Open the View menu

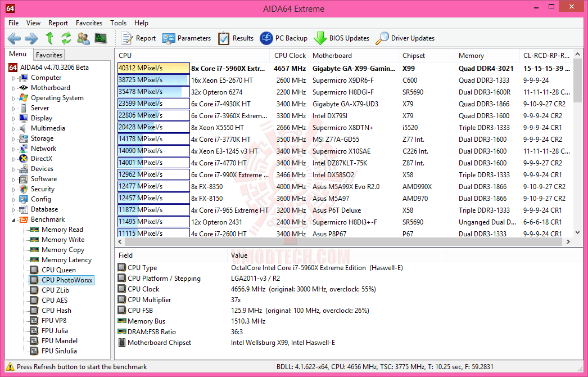point(33,23)
